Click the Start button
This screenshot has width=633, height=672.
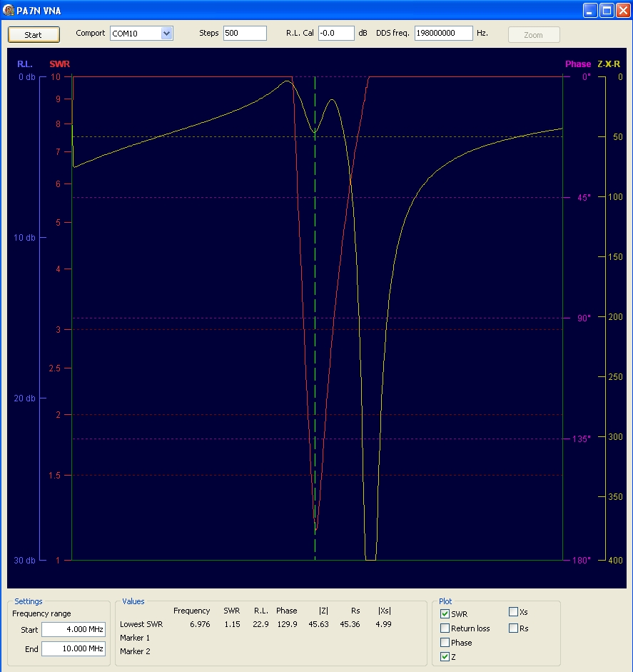pyautogui.click(x=34, y=34)
